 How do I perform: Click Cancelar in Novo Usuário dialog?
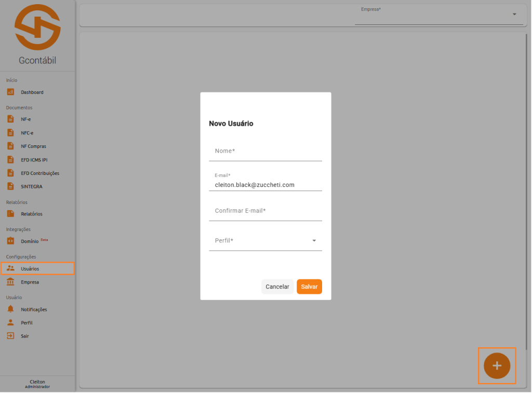click(277, 287)
